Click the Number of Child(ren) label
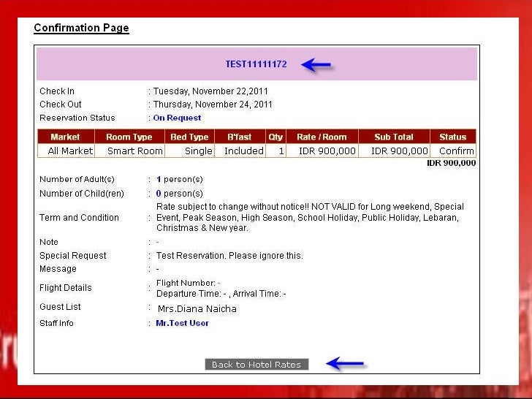Image resolution: width=532 pixels, height=399 pixels. point(82,194)
